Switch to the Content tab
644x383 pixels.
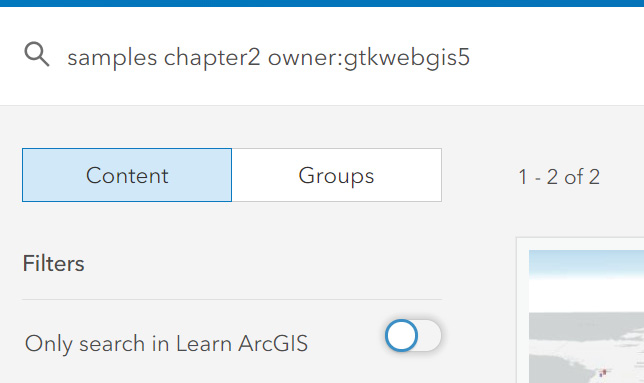(127, 175)
